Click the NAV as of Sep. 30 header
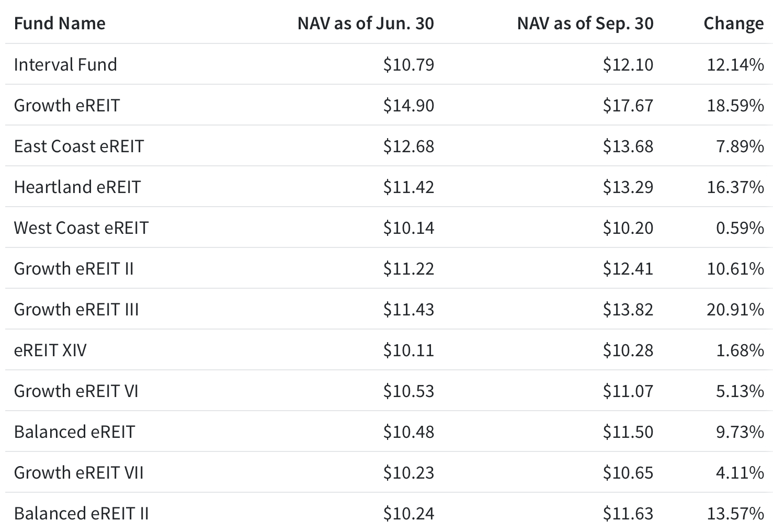Image resolution: width=773 pixels, height=532 pixels. (585, 24)
